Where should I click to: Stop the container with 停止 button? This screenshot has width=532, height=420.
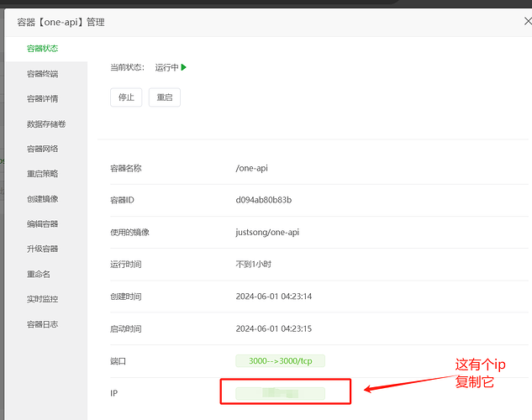[x=126, y=97]
